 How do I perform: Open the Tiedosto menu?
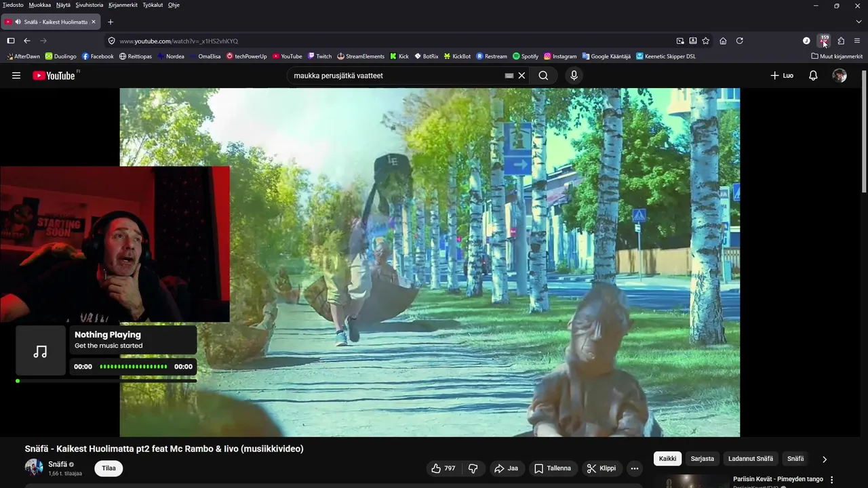(13, 5)
